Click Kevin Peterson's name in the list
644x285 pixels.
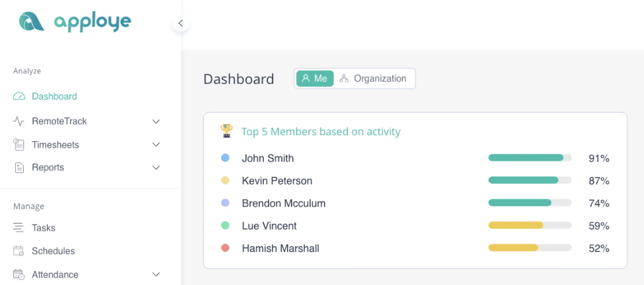(277, 181)
